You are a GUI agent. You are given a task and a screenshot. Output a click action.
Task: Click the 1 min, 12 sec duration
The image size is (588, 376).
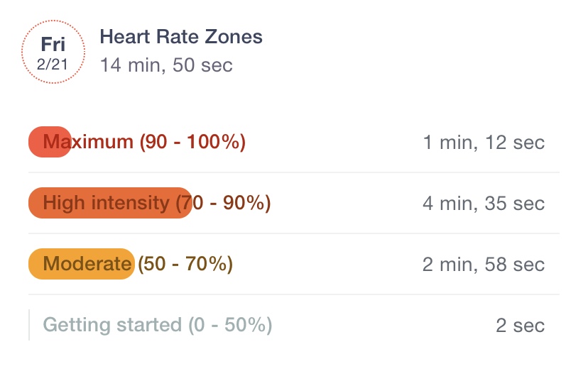(x=484, y=143)
